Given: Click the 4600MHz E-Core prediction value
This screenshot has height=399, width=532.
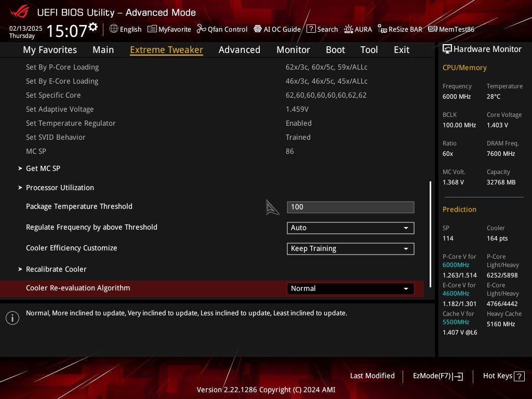Looking at the screenshot, I should [456, 294].
